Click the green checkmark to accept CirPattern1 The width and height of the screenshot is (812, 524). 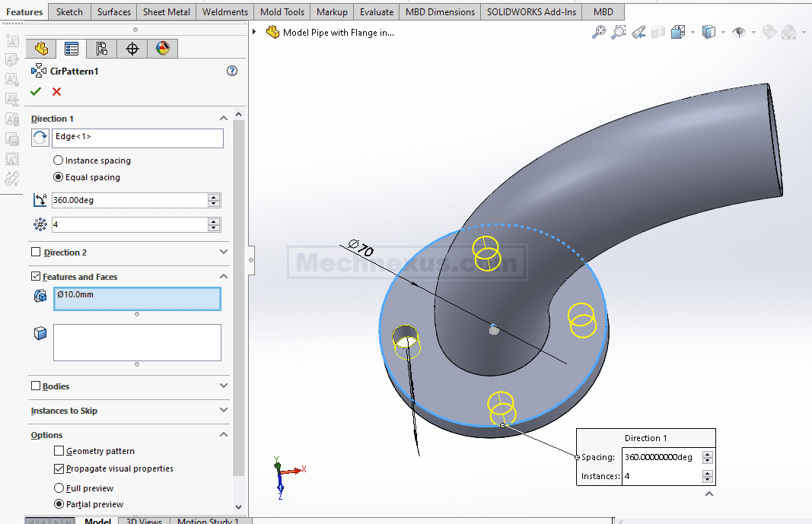click(x=35, y=92)
